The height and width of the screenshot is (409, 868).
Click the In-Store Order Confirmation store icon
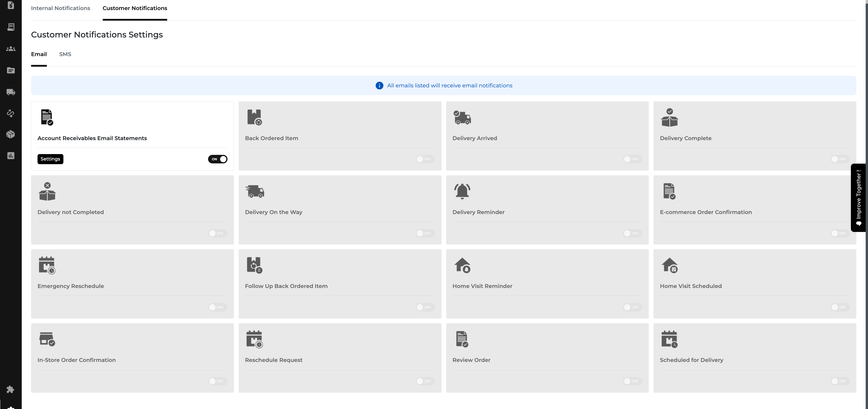[x=47, y=339]
